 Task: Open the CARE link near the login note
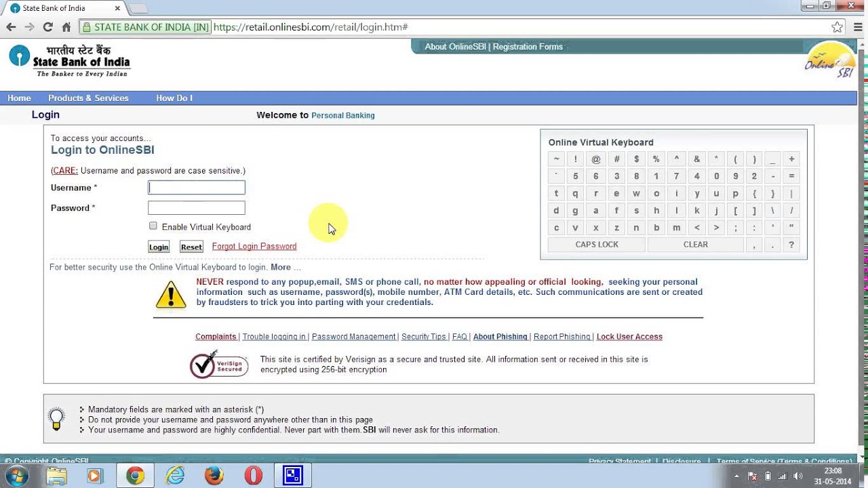[65, 171]
